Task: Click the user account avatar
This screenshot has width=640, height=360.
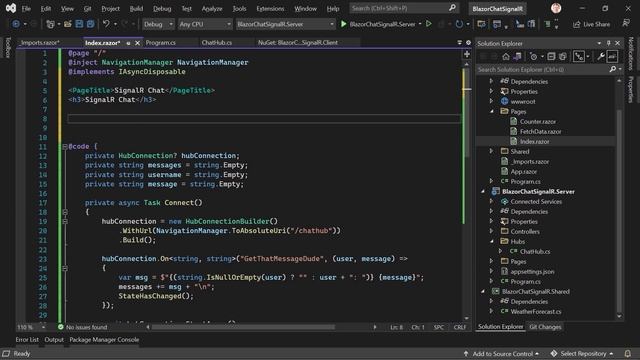Action: [556, 8]
